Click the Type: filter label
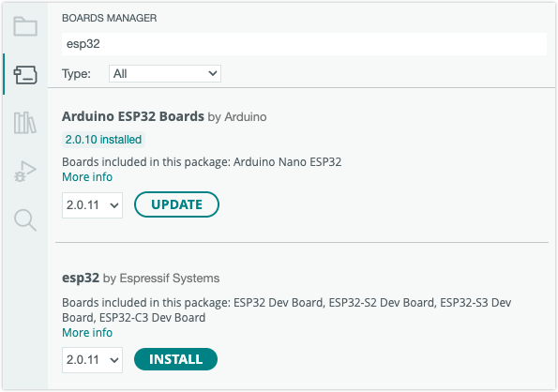This screenshot has width=558, height=392. click(76, 74)
